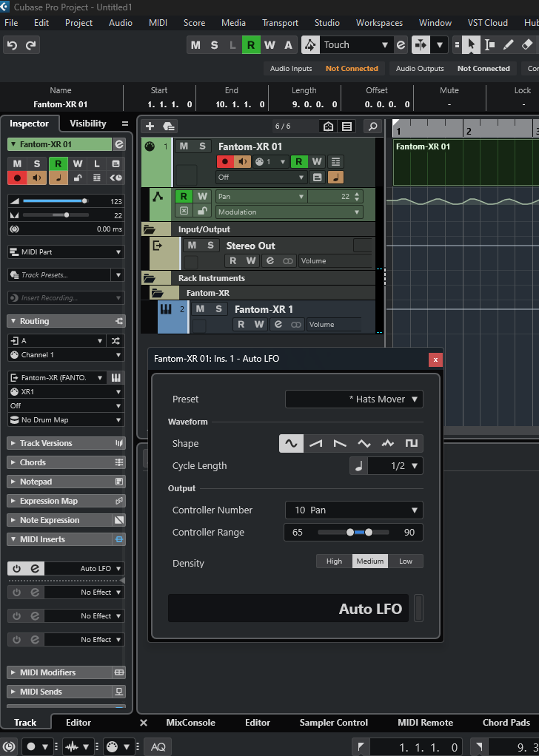Image resolution: width=539 pixels, height=756 pixels.
Task: Click the note-sync icon next to Cycle Length
Action: coord(358,466)
